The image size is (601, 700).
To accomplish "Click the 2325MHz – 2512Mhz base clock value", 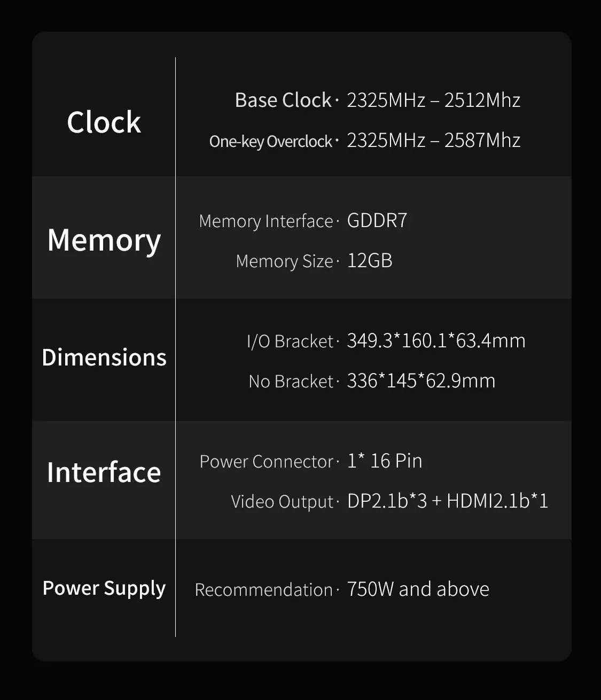I will tap(433, 100).
